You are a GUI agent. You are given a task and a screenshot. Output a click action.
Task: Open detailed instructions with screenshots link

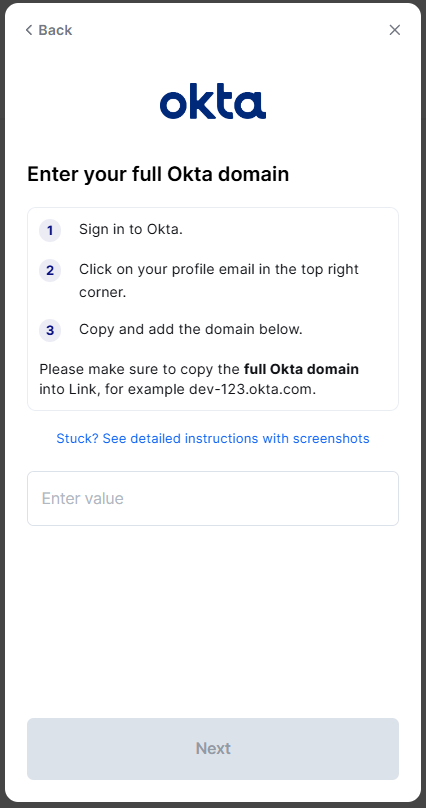(213, 439)
